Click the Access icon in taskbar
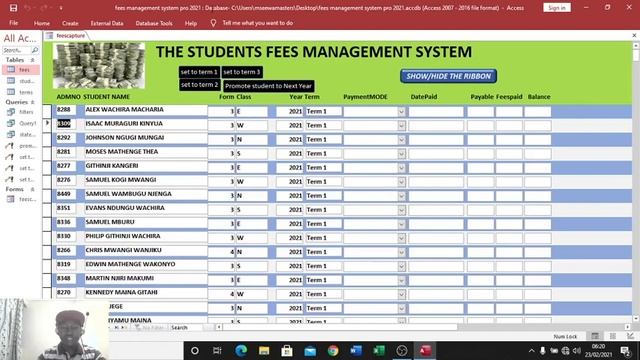Image resolution: width=640 pixels, height=360 pixels. point(425,351)
